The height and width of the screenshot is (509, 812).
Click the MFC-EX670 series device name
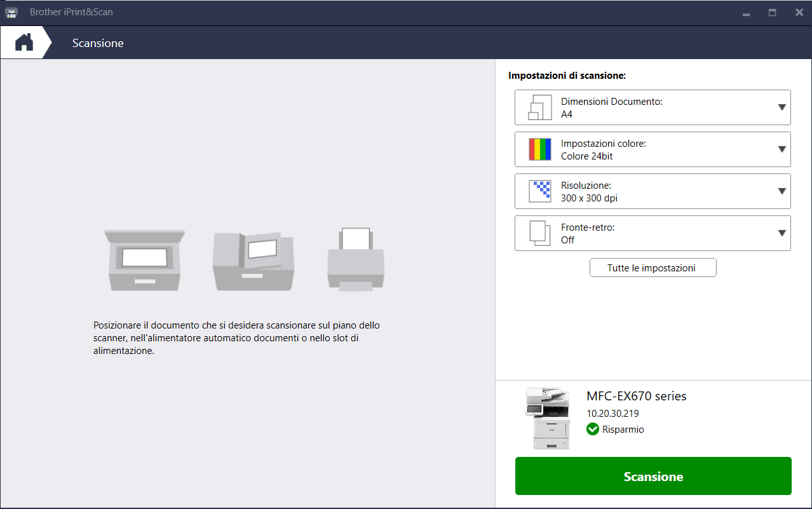[636, 397]
